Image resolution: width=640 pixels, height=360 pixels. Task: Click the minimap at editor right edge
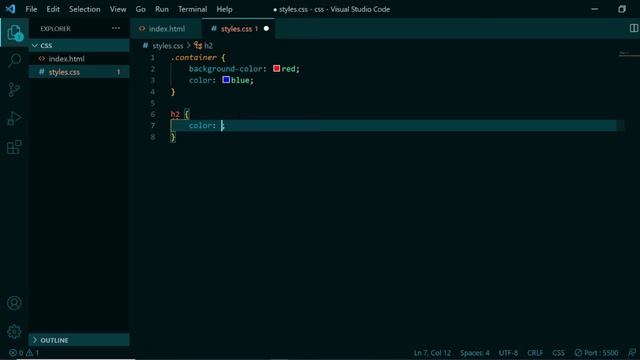click(629, 54)
